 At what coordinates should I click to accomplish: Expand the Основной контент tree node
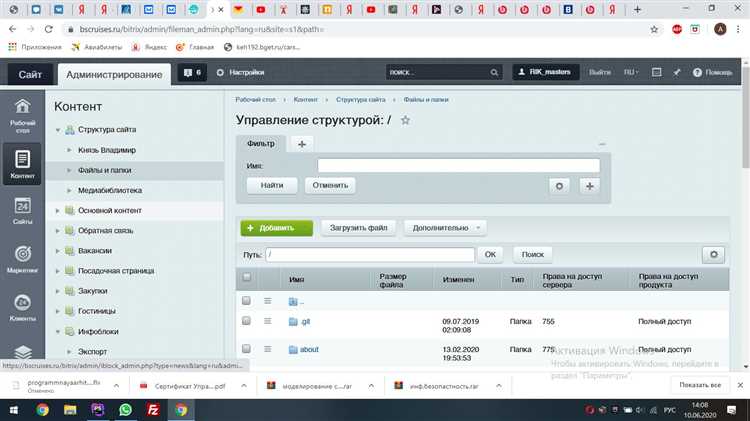[57, 210]
